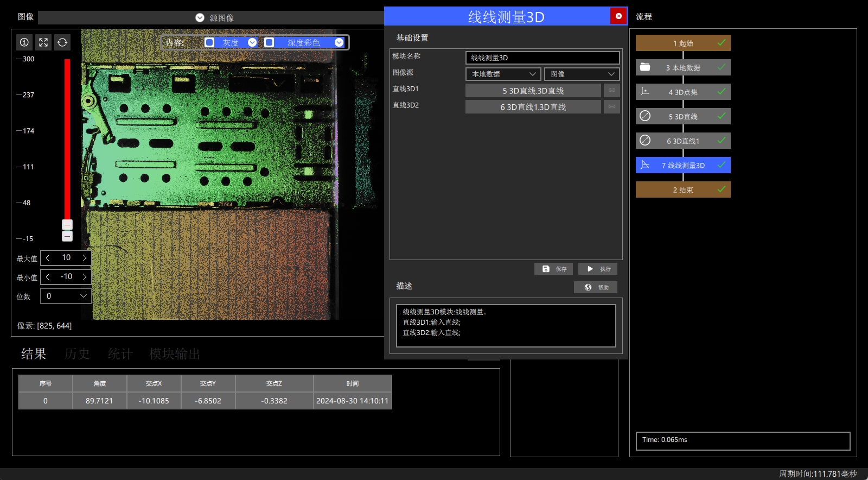Click the 最小值 value field showing -10
Image resolution: width=868 pixels, height=480 pixels.
click(66, 277)
